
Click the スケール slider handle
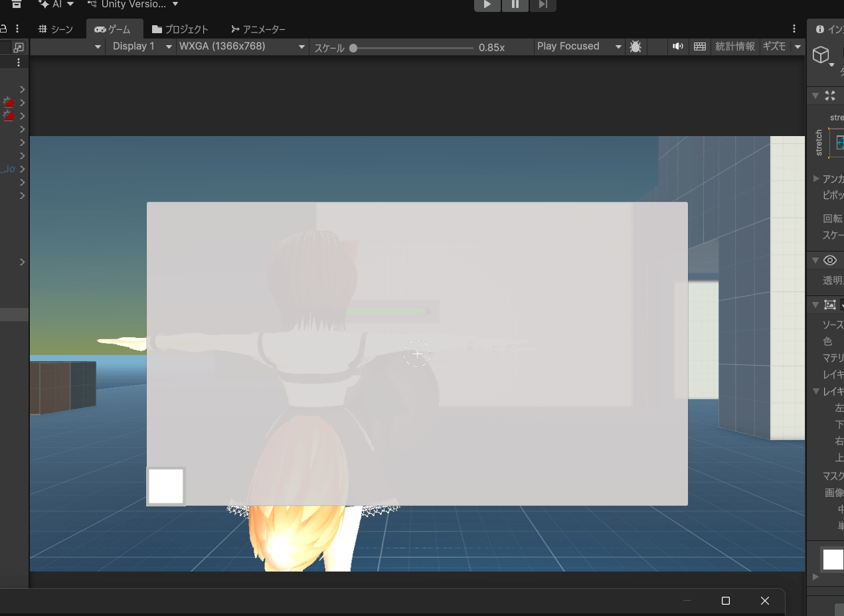pyautogui.click(x=353, y=48)
